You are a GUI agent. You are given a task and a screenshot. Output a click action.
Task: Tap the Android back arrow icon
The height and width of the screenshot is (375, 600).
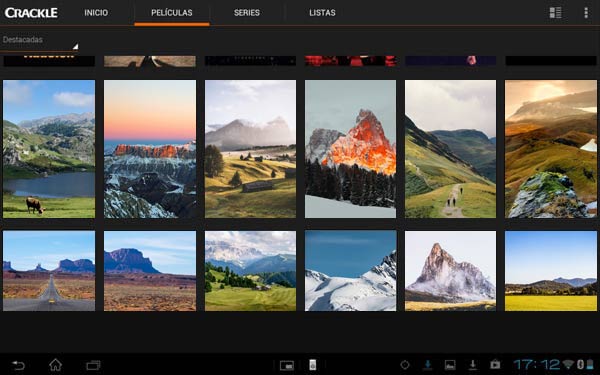[x=18, y=365]
